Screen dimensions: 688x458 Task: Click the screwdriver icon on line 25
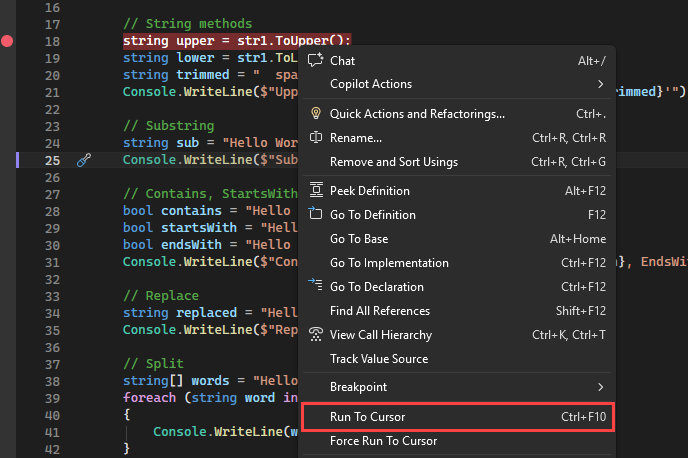(84, 160)
